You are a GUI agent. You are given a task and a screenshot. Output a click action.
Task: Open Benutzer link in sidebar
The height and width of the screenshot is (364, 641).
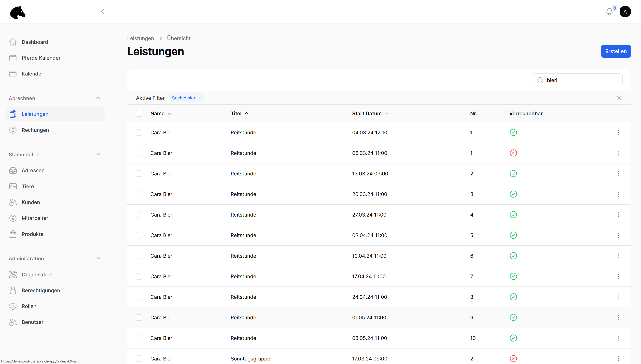(x=55, y=322)
